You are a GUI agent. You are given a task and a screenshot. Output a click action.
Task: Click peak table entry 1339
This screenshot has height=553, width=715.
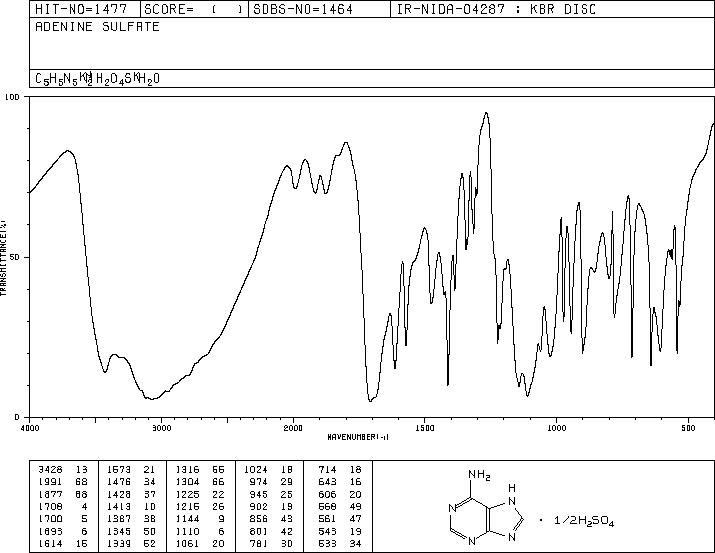tap(119, 544)
